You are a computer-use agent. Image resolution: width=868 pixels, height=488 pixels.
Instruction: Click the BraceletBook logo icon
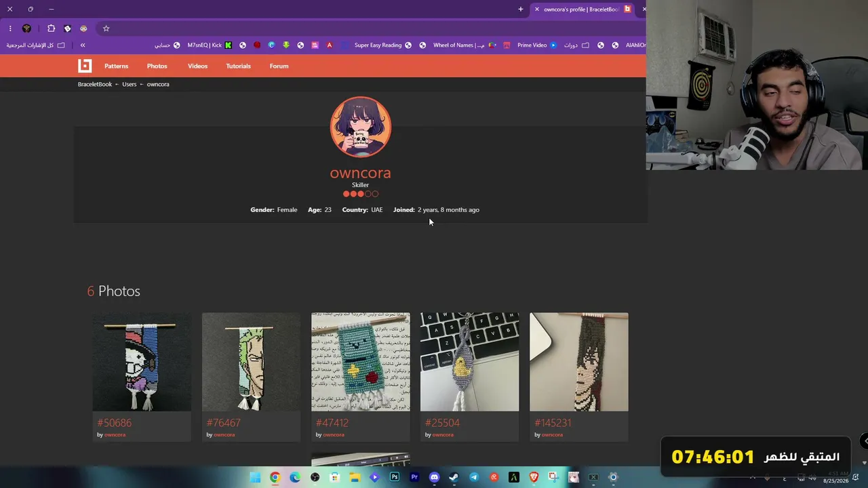coord(85,66)
